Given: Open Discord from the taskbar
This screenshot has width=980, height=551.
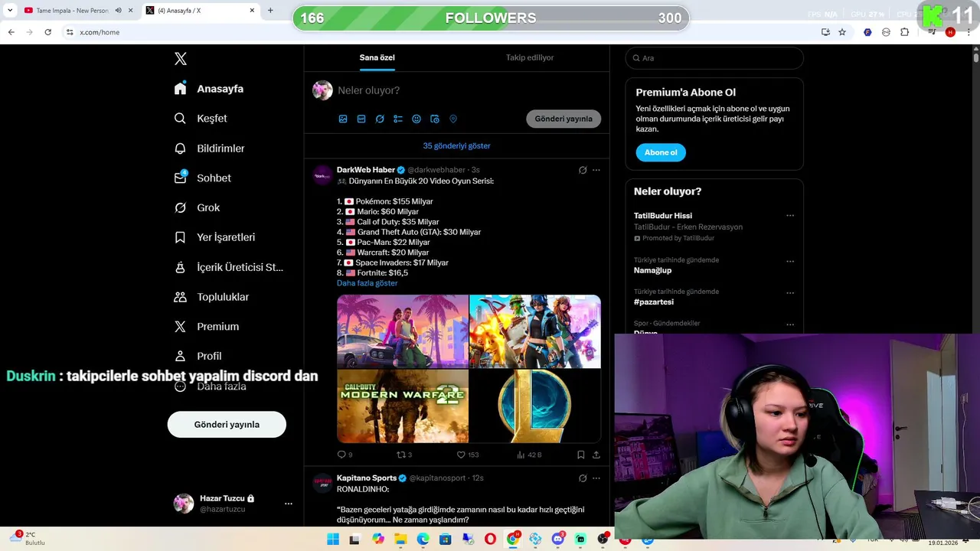Looking at the screenshot, I should coord(558,540).
